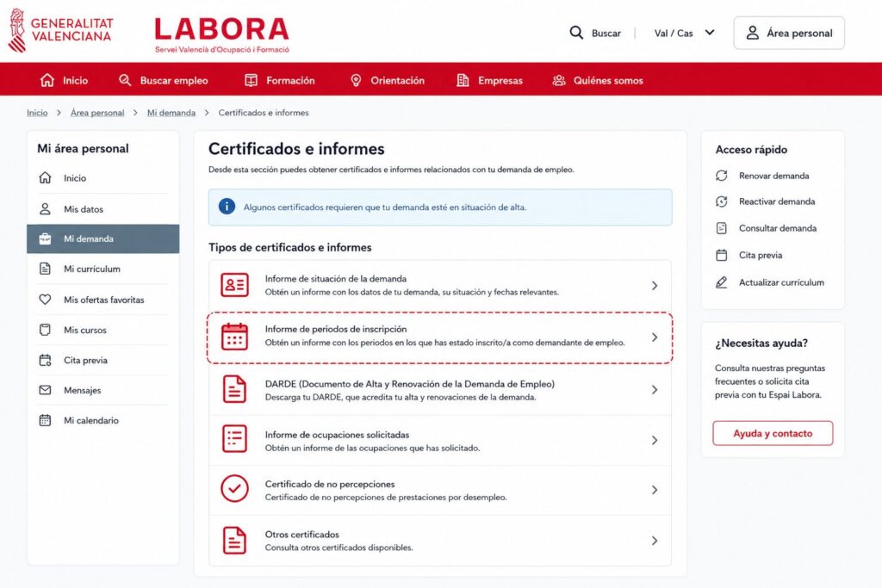
Task: Follow the Inicio breadcrumb link
Action: (37, 113)
